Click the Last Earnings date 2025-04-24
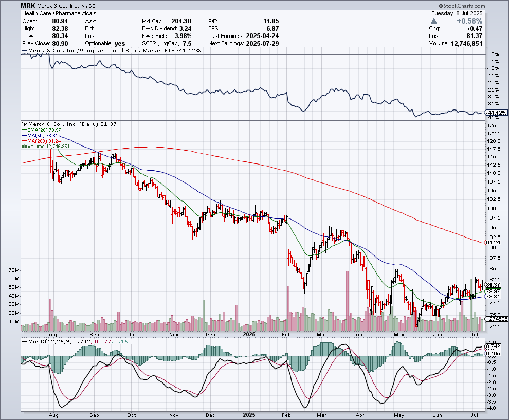This screenshot has width=509, height=420. 262,36
